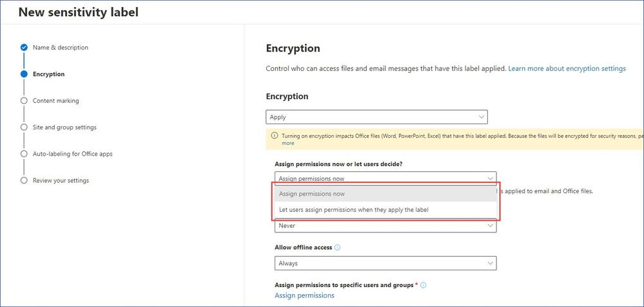This screenshot has width=644, height=307.
Task: Click the 'more' link in the warning banner
Action: 288,144
